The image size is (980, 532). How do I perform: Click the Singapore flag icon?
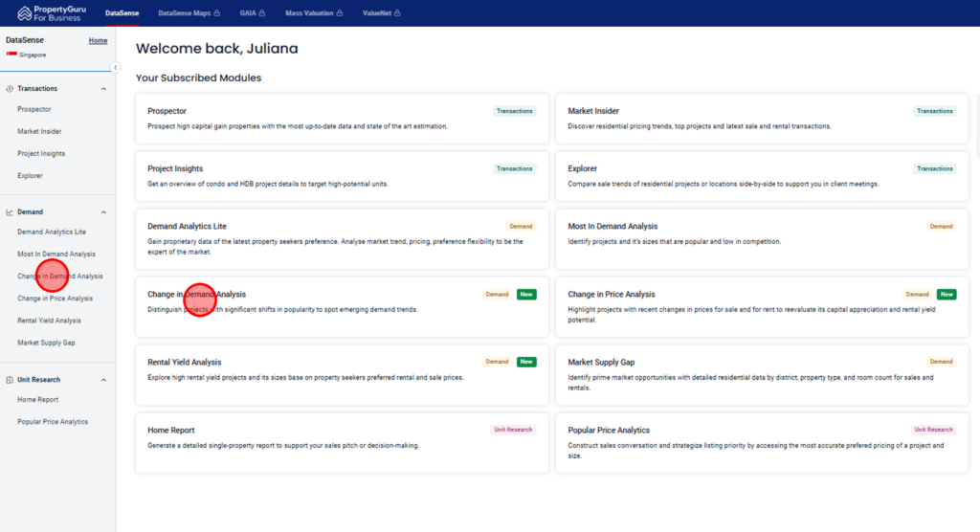click(x=11, y=55)
